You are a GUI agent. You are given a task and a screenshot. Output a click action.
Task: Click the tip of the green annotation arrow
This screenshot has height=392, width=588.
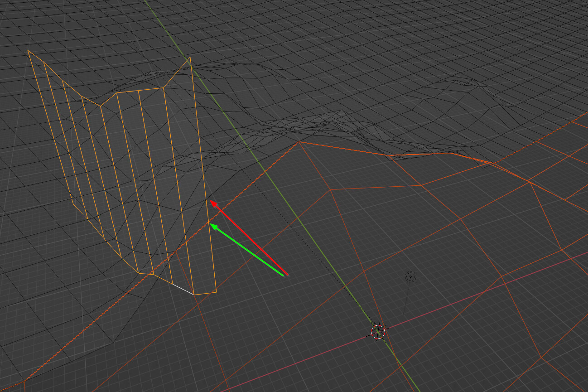(210, 223)
